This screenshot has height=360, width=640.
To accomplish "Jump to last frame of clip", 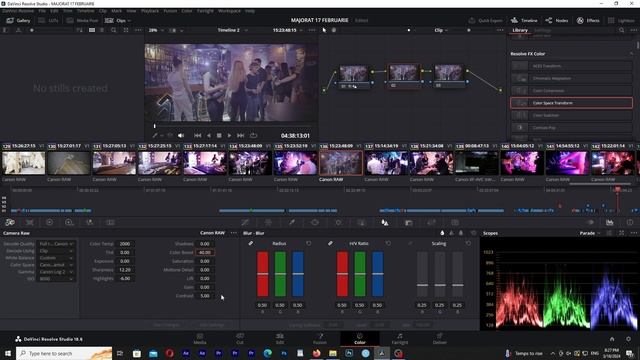I will (240, 136).
